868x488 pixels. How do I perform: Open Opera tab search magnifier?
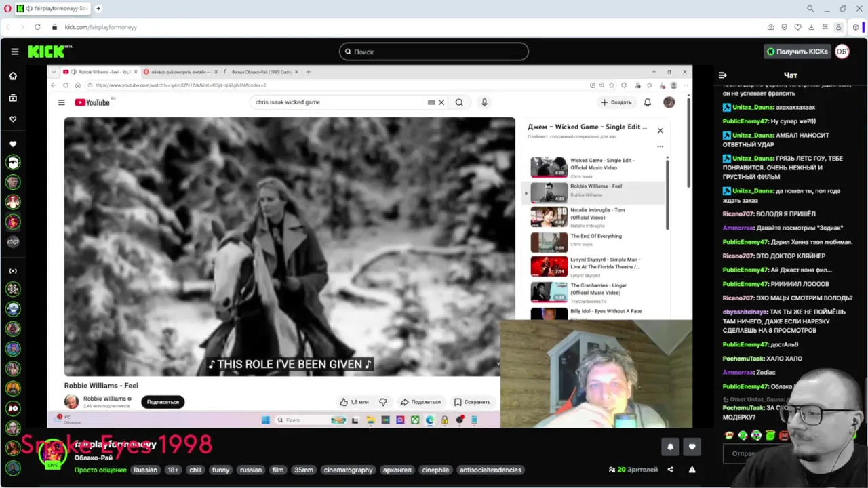(x=810, y=8)
